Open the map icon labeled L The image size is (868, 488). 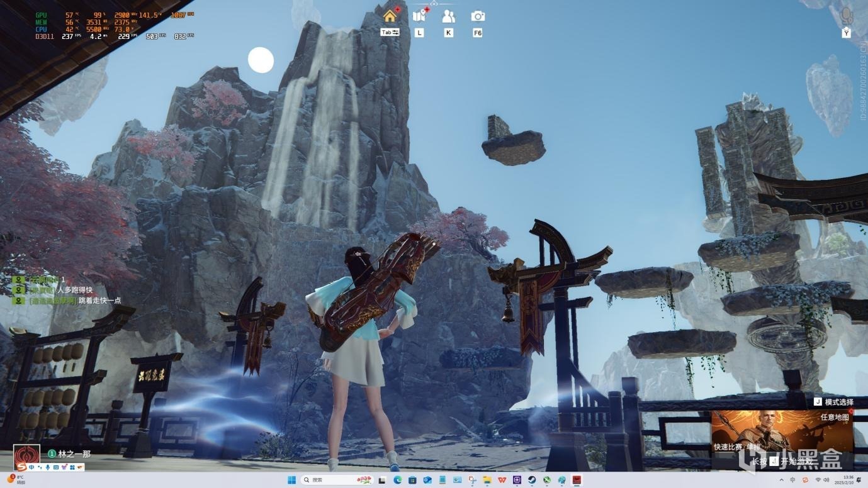tap(419, 16)
